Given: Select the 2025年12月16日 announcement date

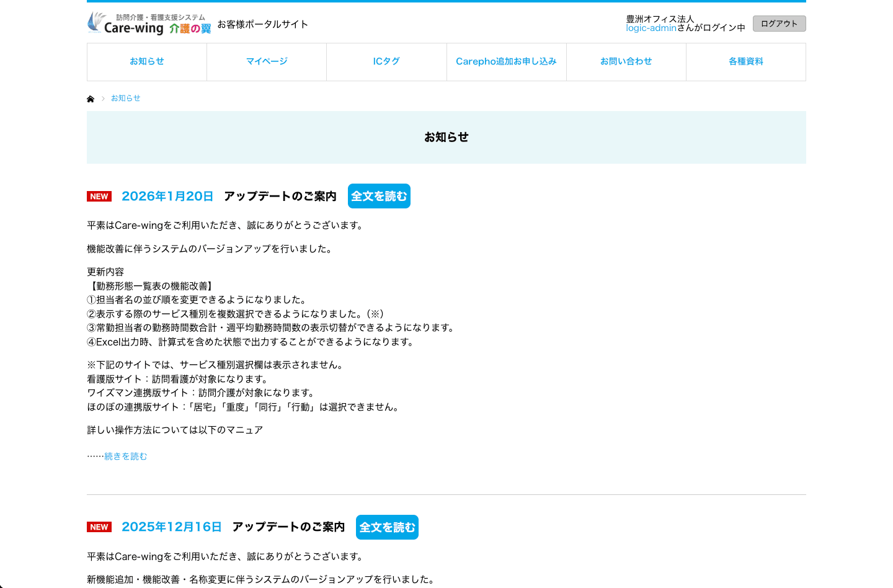Looking at the screenshot, I should point(171,527).
